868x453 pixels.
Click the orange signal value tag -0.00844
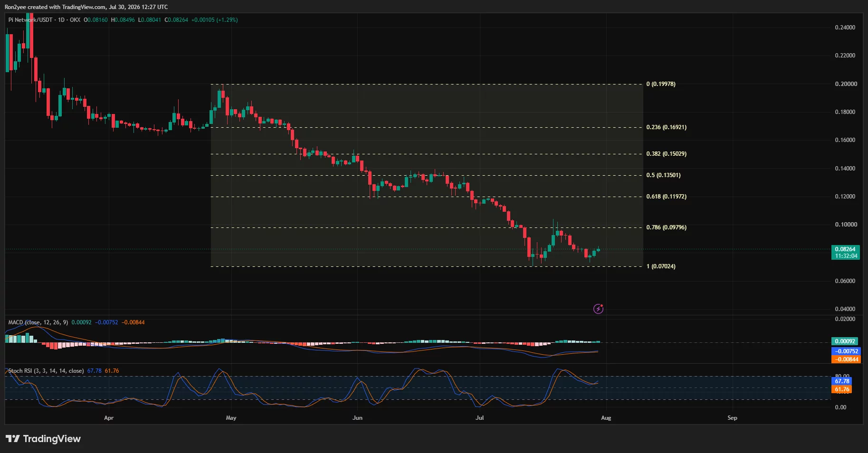(x=846, y=359)
